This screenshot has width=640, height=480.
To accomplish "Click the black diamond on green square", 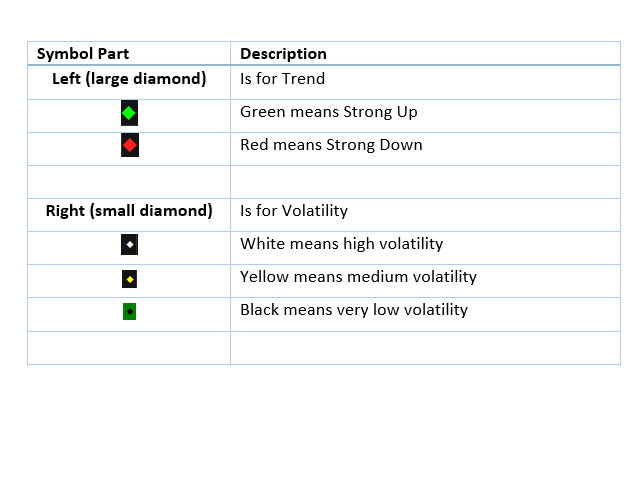I will (129, 311).
